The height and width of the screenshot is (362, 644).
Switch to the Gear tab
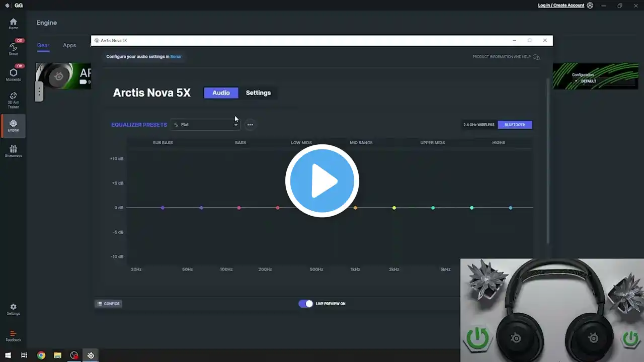click(43, 45)
